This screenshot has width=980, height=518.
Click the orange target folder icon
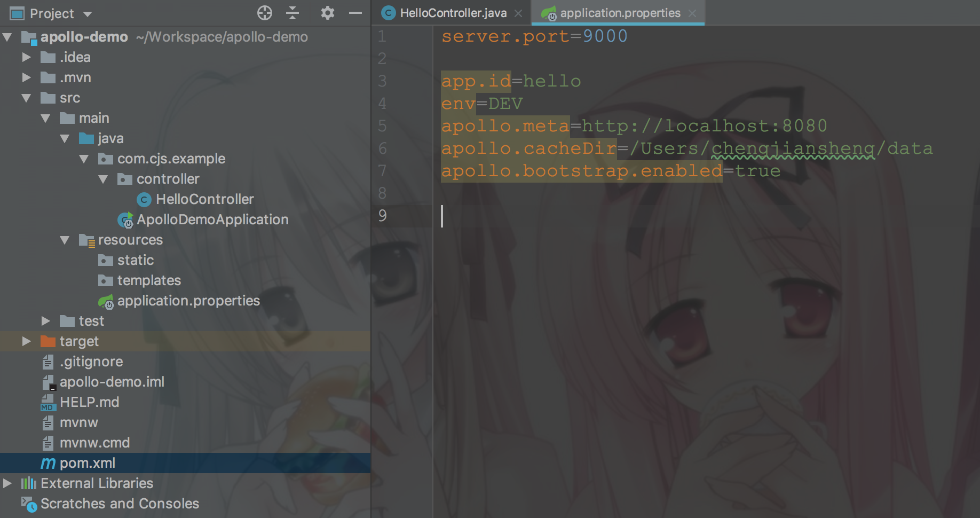click(48, 341)
